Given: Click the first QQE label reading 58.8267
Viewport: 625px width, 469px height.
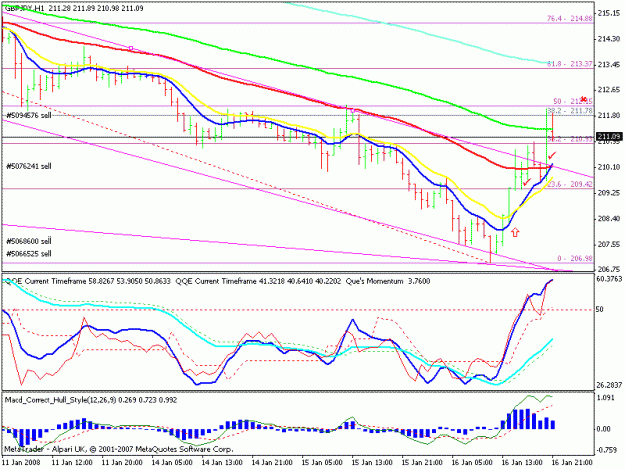Looking at the screenshot, I should (88, 281).
